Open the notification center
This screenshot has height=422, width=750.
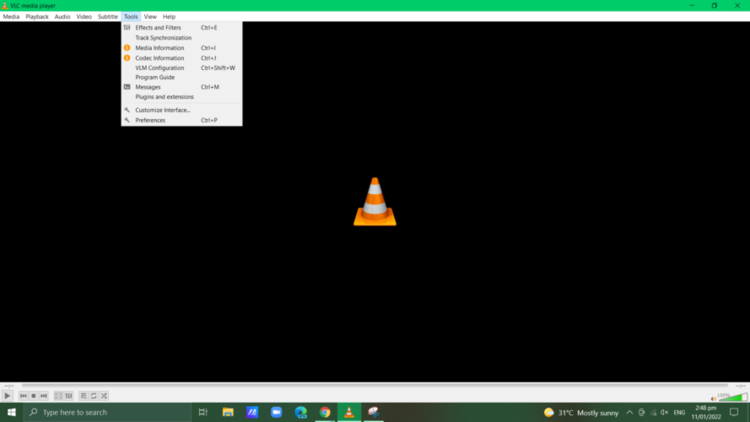[x=734, y=412]
